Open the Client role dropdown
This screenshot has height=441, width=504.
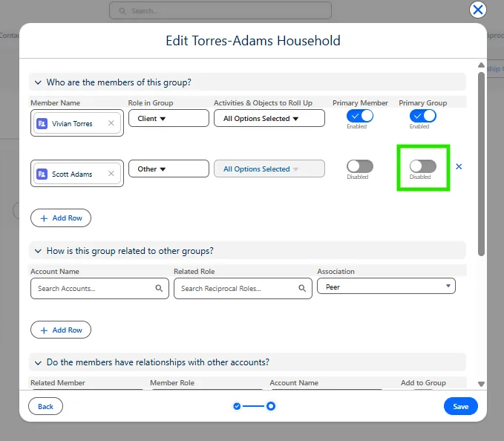click(x=168, y=118)
